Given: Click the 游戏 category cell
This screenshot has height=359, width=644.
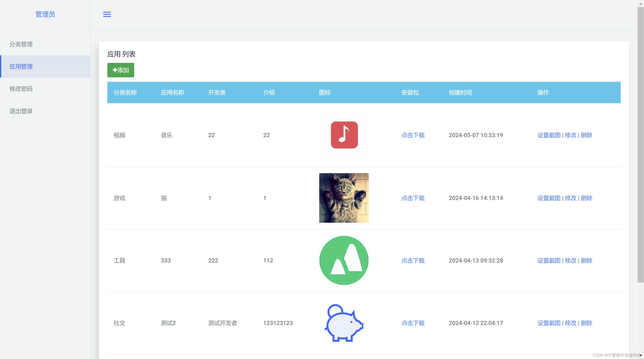Looking at the screenshot, I should coord(120,198).
